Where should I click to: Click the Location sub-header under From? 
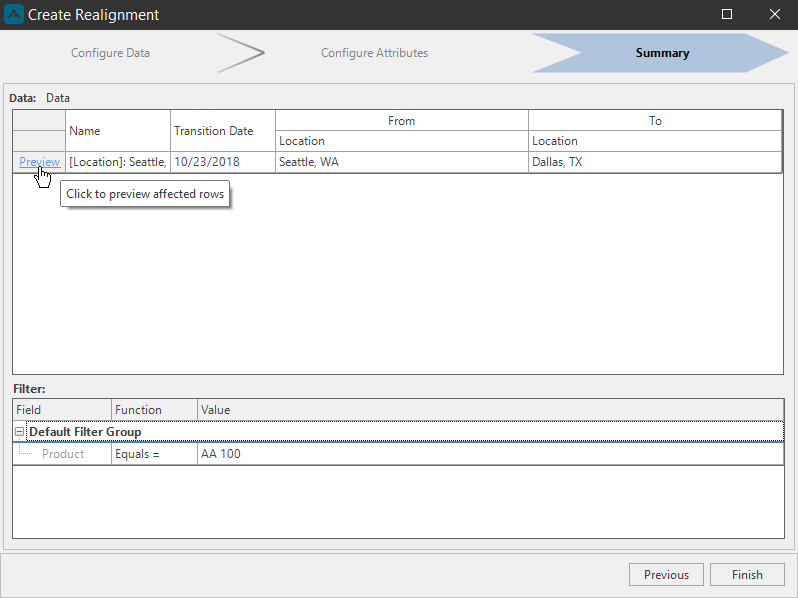(x=402, y=141)
